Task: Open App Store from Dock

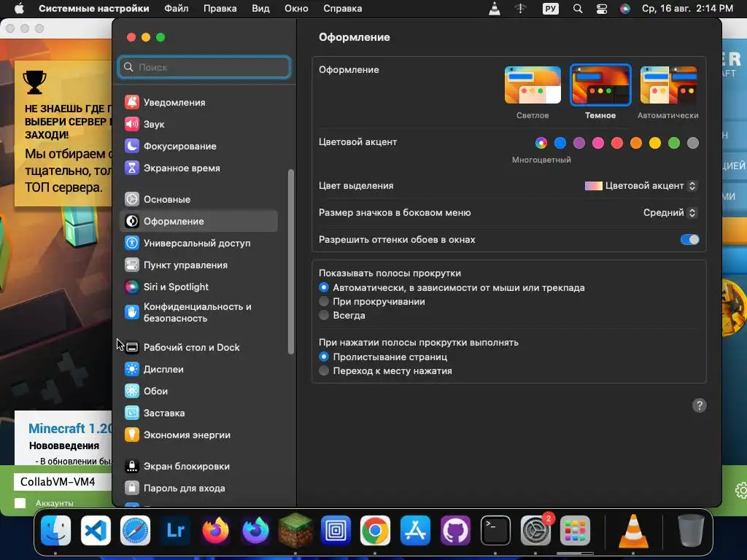Action: coord(415,530)
